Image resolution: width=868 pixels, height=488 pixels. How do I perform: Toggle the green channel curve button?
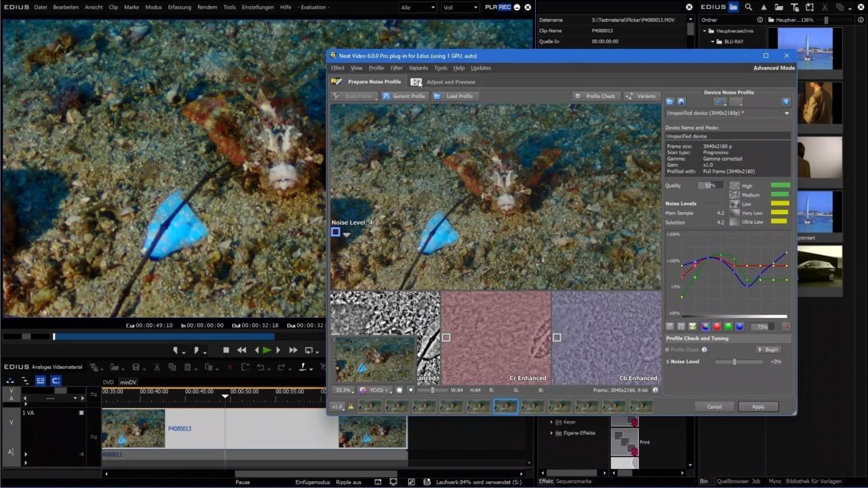pyautogui.click(x=728, y=327)
